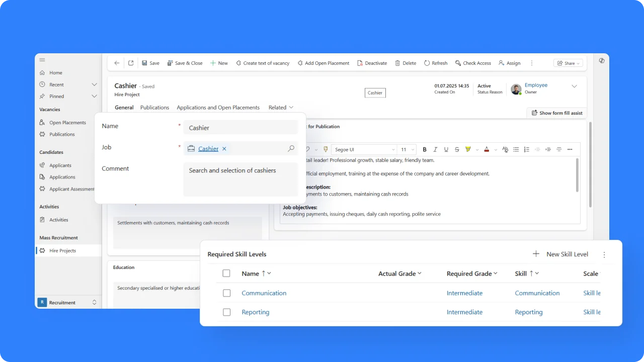Open the font color picker
Image resolution: width=644 pixels, height=362 pixels.
487,149
